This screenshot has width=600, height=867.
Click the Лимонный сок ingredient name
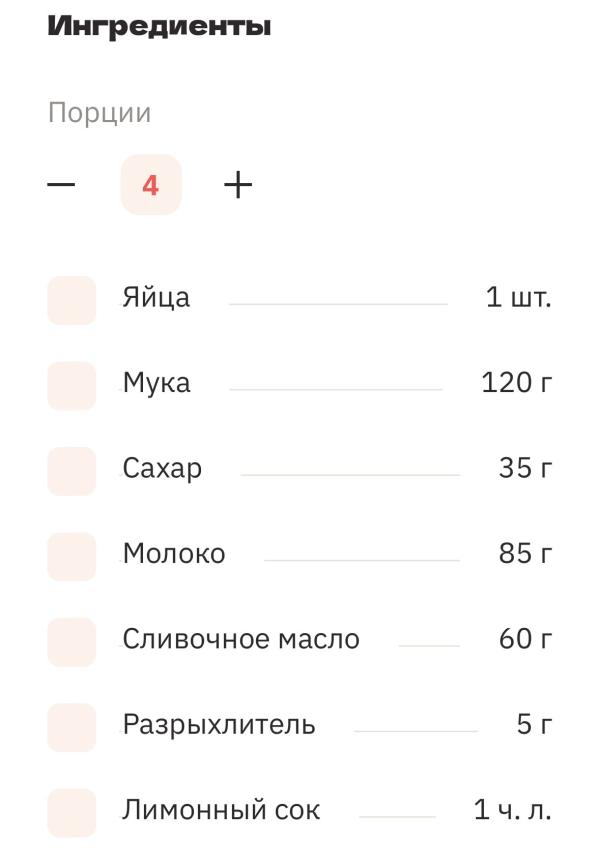[x=221, y=810]
